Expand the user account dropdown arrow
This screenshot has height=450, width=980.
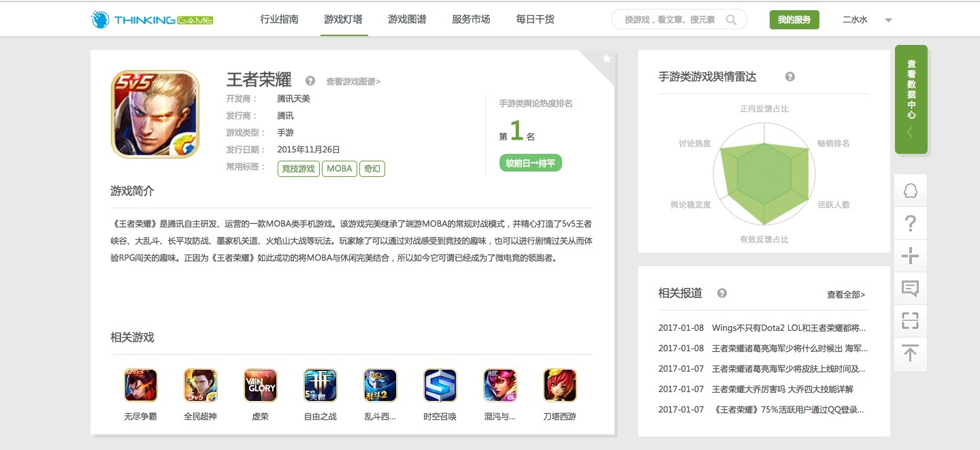click(x=888, y=20)
